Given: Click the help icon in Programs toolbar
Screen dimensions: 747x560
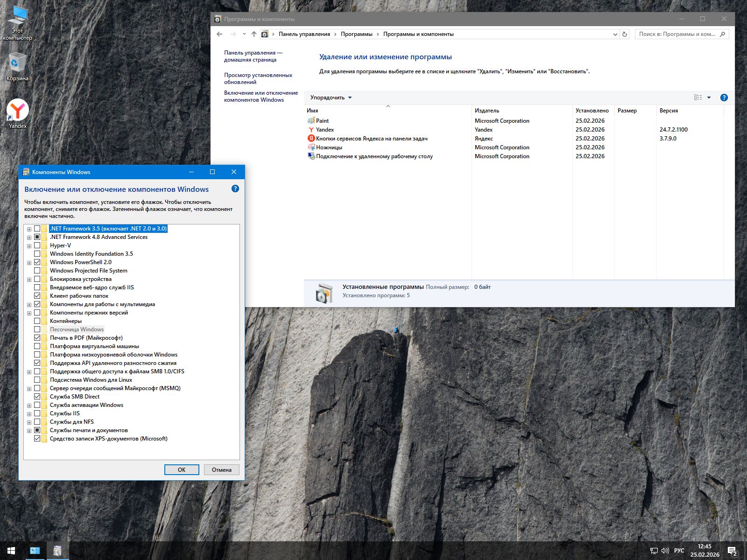Looking at the screenshot, I should [x=724, y=98].
